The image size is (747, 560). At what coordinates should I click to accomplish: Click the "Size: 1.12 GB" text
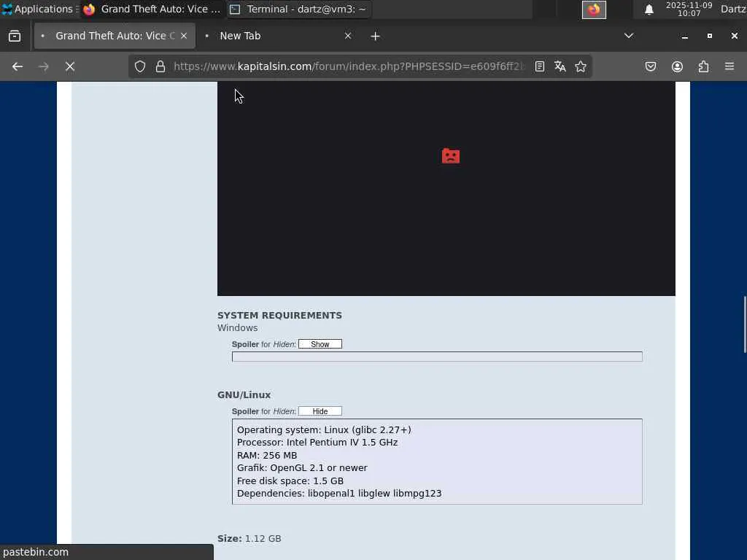(249, 539)
